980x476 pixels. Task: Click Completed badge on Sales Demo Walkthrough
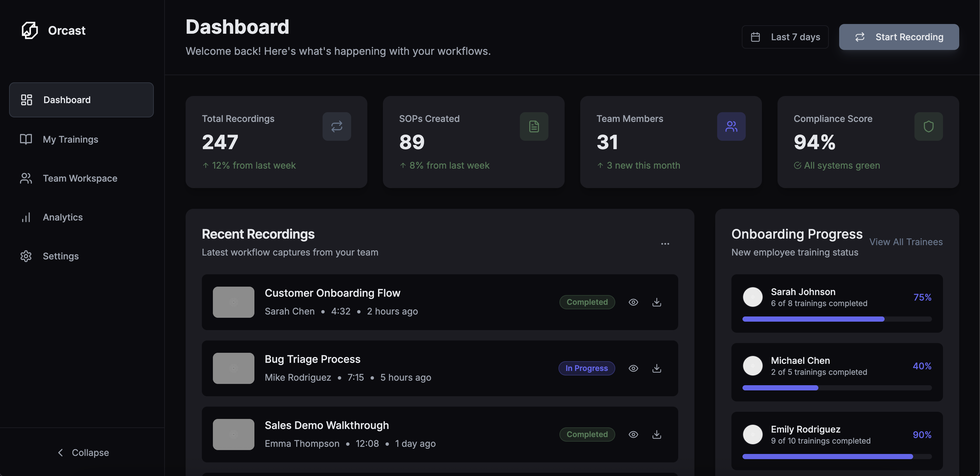tap(587, 434)
